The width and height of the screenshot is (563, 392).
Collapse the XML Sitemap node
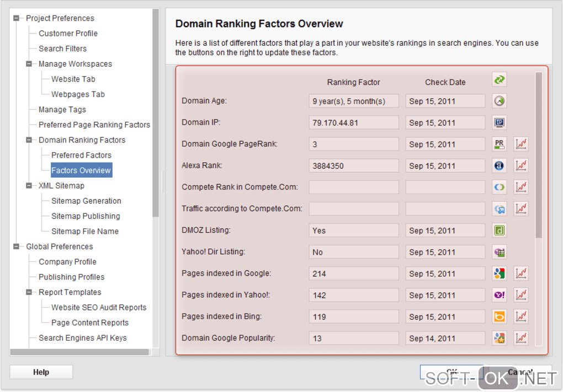click(29, 185)
